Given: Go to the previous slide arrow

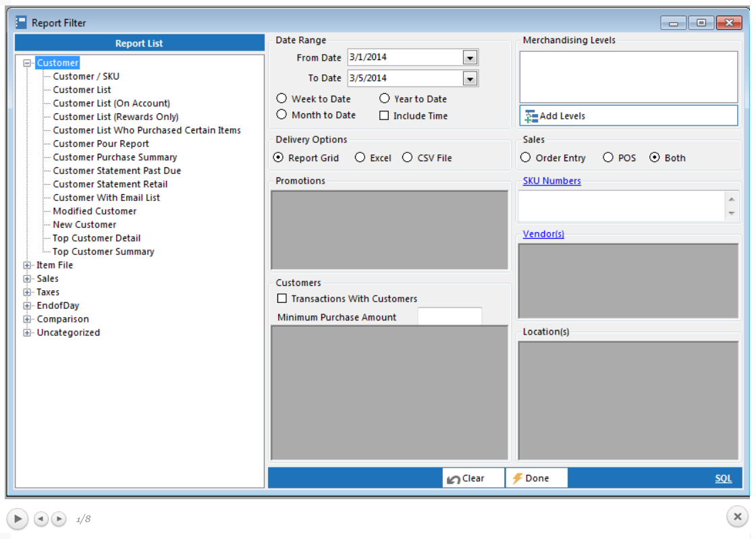Looking at the screenshot, I should click(41, 519).
